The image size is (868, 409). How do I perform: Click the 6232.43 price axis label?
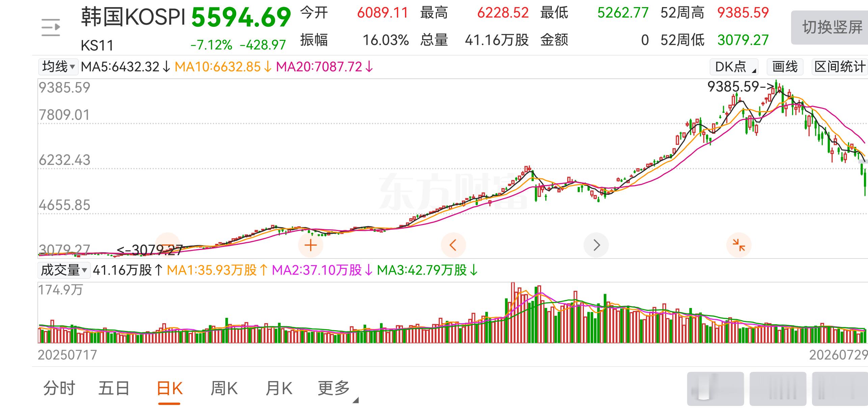[64, 160]
